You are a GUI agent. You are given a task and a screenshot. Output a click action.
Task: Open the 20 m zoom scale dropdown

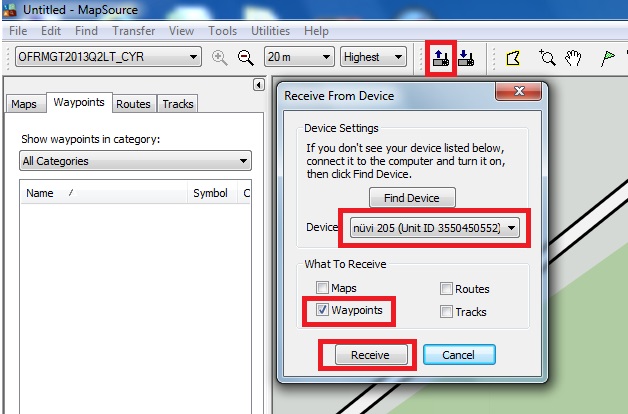tap(299, 57)
